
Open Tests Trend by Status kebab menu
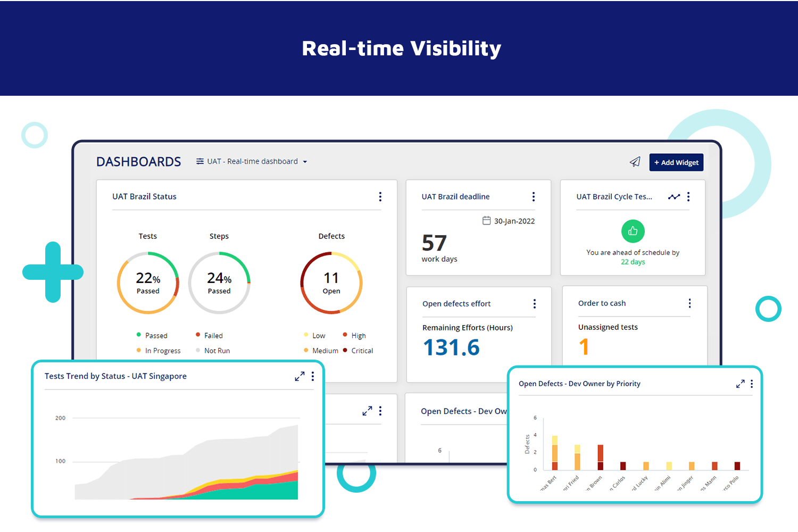click(313, 376)
